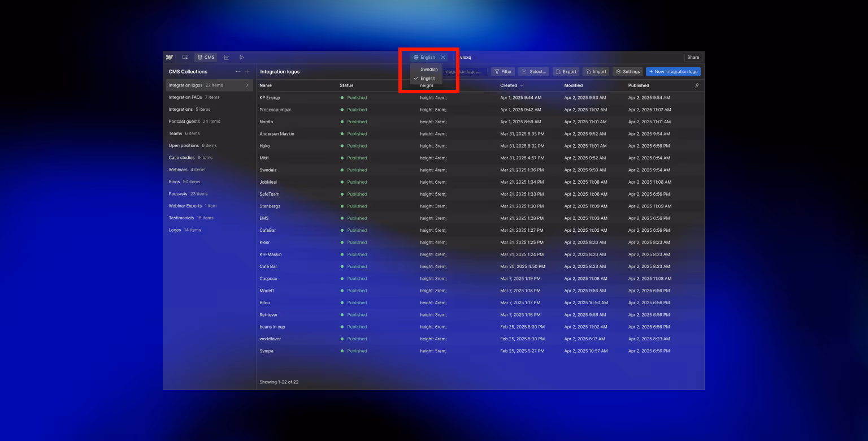868x441 pixels.
Task: Close the locale selector with the X
Action: point(443,57)
